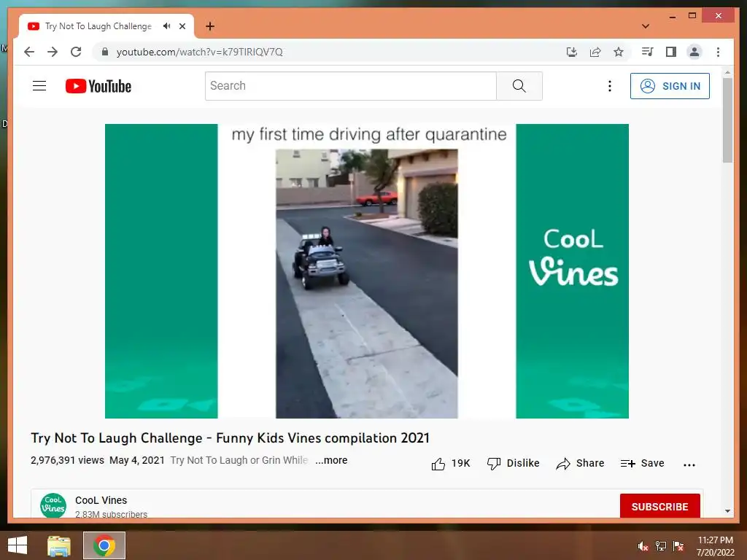Minimize the Chrome window

pos(672,16)
